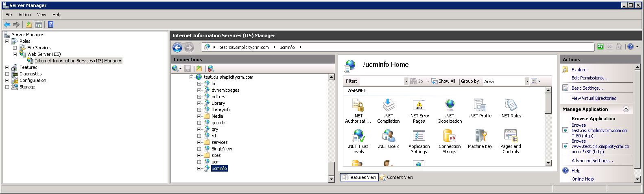Open the Help menu
The width and height of the screenshot is (644, 194).
pos(57,15)
